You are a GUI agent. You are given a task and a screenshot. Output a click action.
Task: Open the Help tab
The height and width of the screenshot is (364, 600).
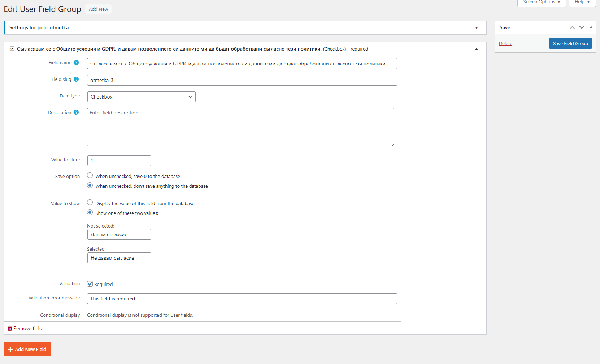click(582, 2)
